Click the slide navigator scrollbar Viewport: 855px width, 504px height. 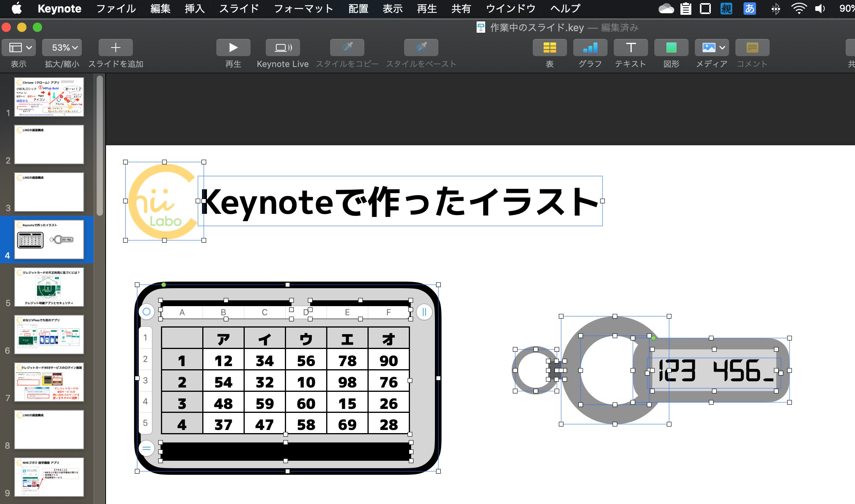tap(100, 145)
